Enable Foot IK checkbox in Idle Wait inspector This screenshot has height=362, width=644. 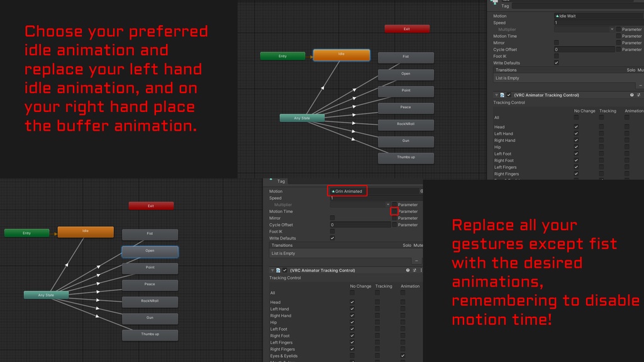tap(557, 56)
